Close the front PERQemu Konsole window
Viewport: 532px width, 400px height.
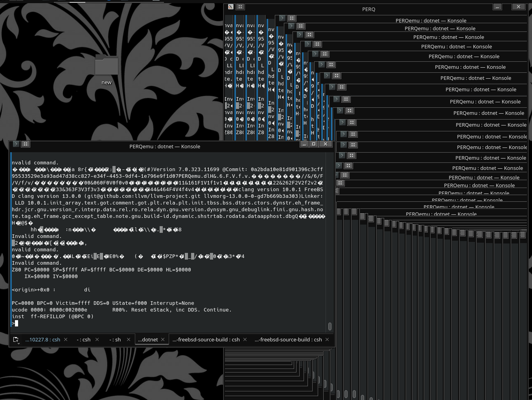pyautogui.click(x=326, y=144)
